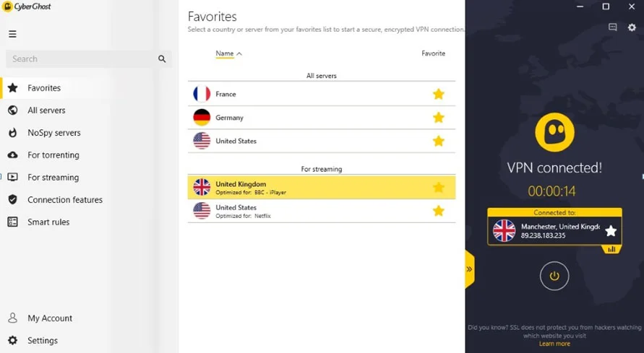Sort list by Name column arrow
Viewport: 644px width, 353px height.
coord(239,53)
